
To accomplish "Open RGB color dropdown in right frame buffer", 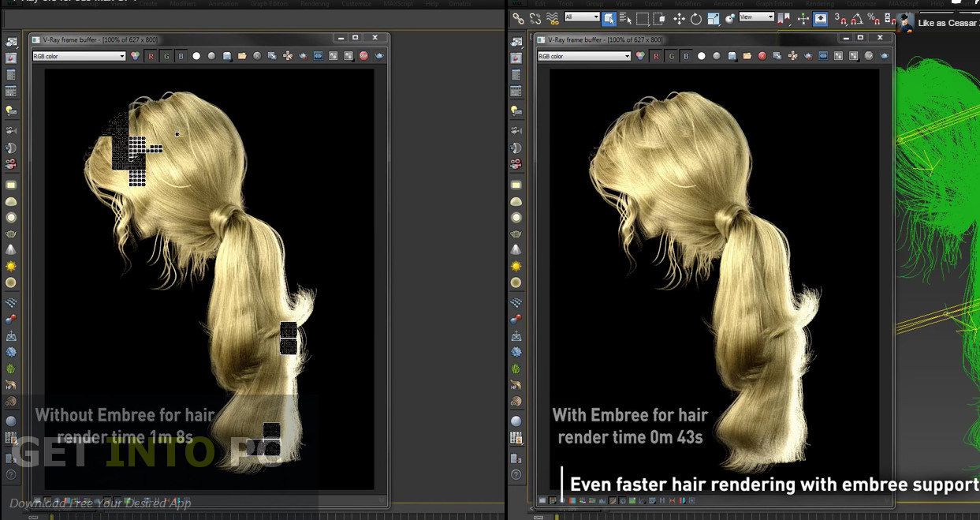I will 584,56.
